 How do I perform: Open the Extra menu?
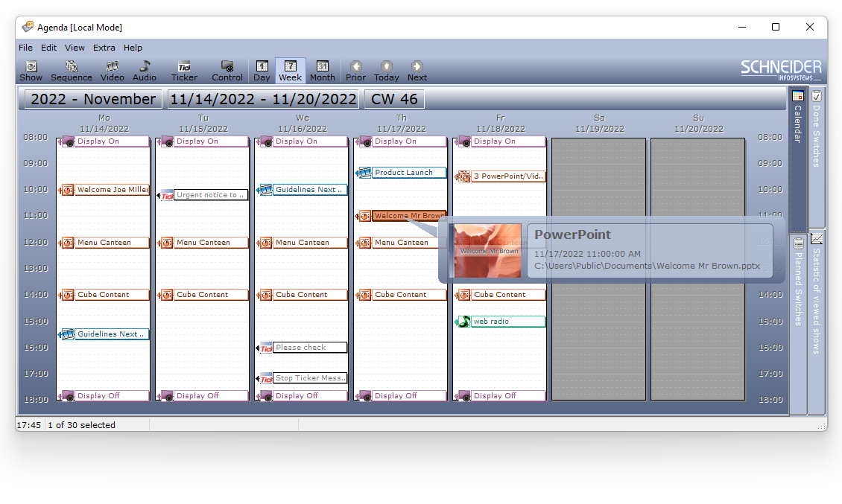point(104,48)
